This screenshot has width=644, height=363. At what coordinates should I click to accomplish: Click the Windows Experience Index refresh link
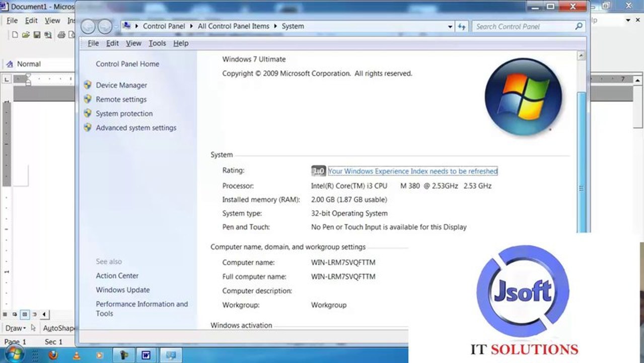pos(412,171)
